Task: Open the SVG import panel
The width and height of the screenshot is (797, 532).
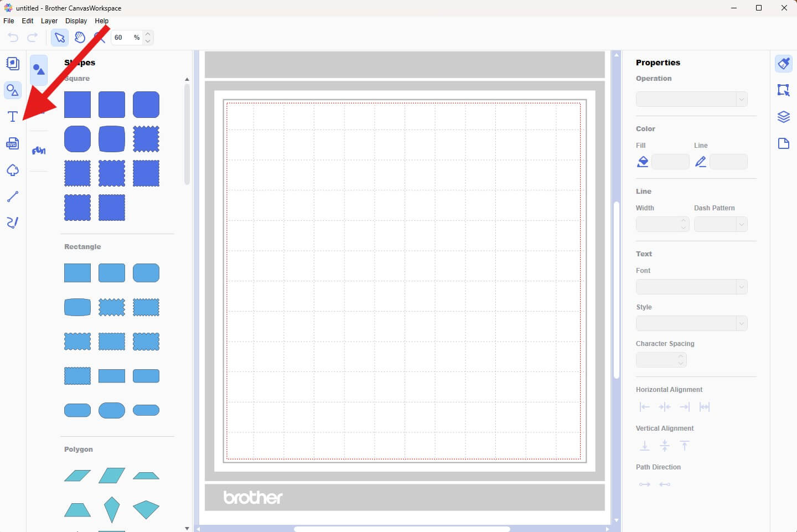Action: (x=12, y=143)
